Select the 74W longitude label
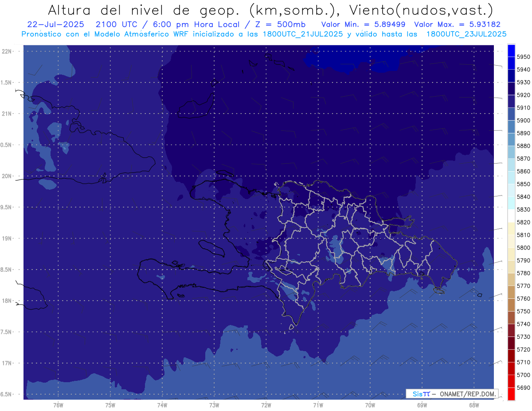 [162, 405]
